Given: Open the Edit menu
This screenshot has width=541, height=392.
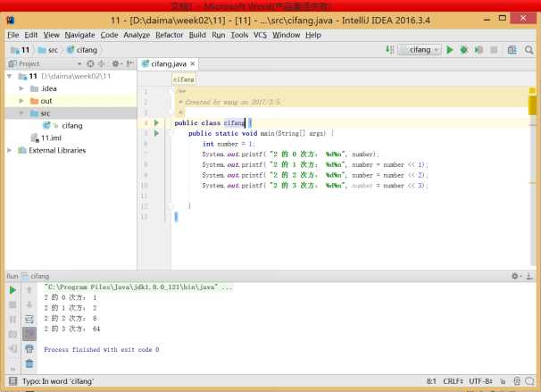Looking at the screenshot, I should pyautogui.click(x=30, y=35).
